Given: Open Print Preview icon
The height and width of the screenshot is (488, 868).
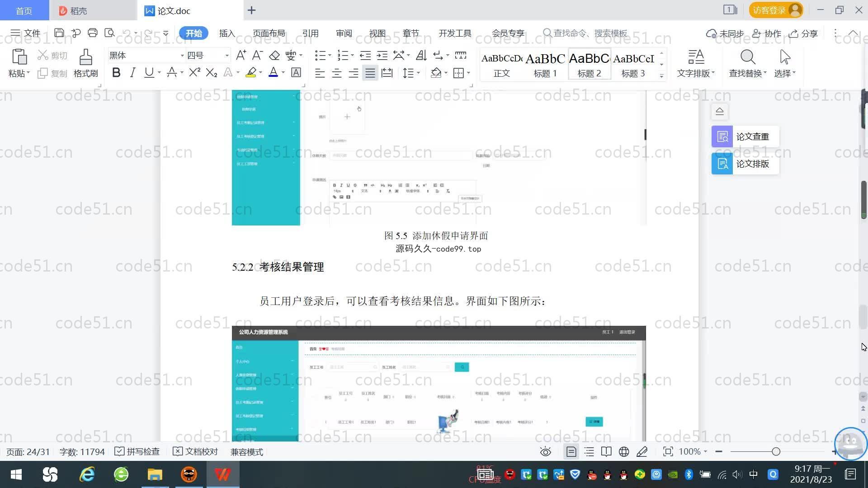Looking at the screenshot, I should point(109,33).
